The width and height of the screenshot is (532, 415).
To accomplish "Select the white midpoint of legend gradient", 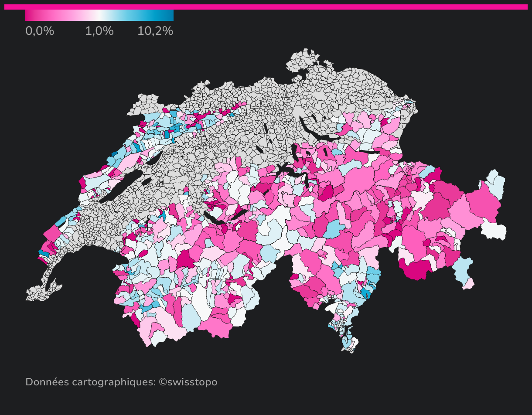I will (x=99, y=15).
